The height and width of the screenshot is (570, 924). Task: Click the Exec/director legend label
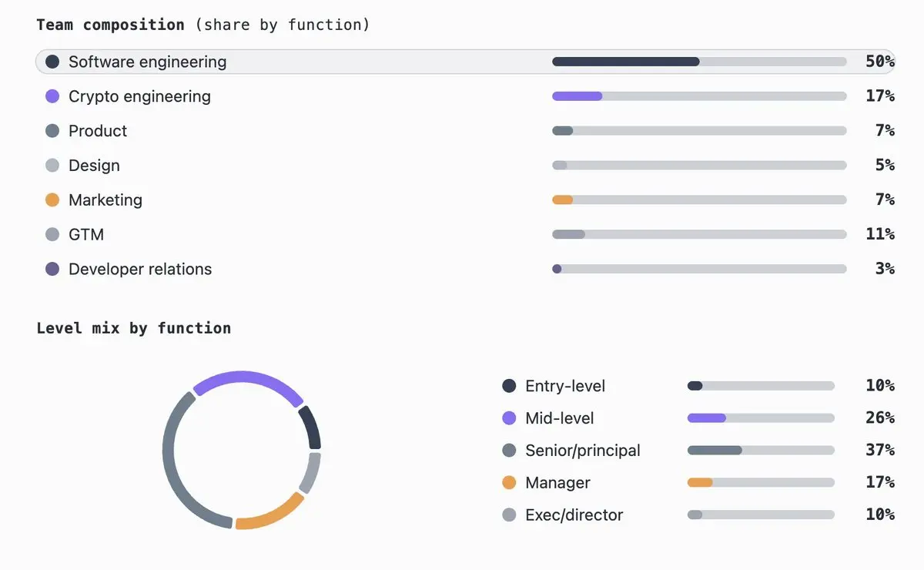coord(574,515)
